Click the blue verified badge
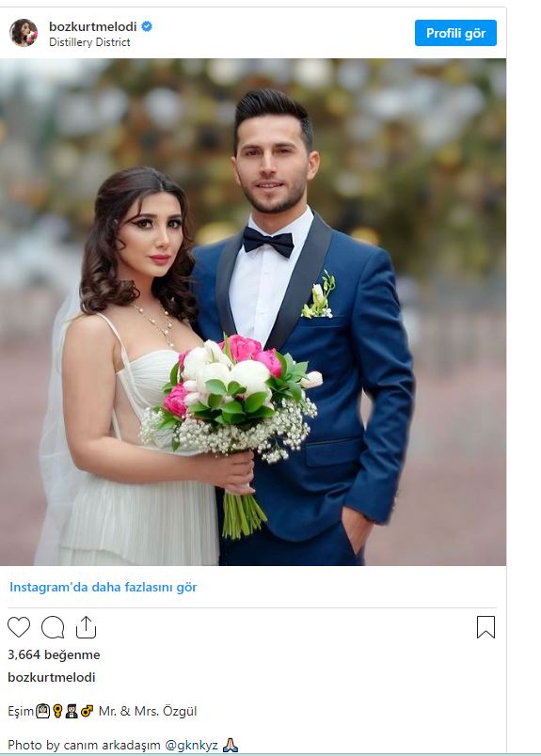Image resolution: width=541 pixels, height=756 pixels. [147, 26]
